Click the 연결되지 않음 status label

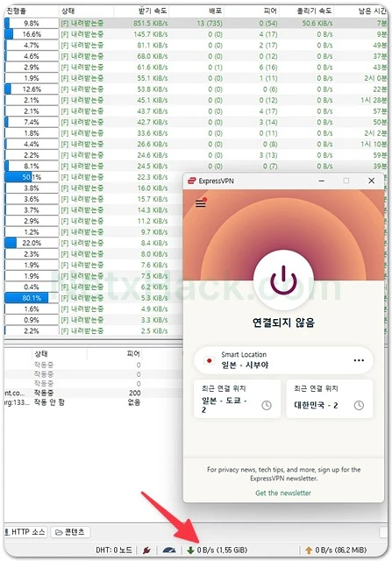pyautogui.click(x=283, y=323)
